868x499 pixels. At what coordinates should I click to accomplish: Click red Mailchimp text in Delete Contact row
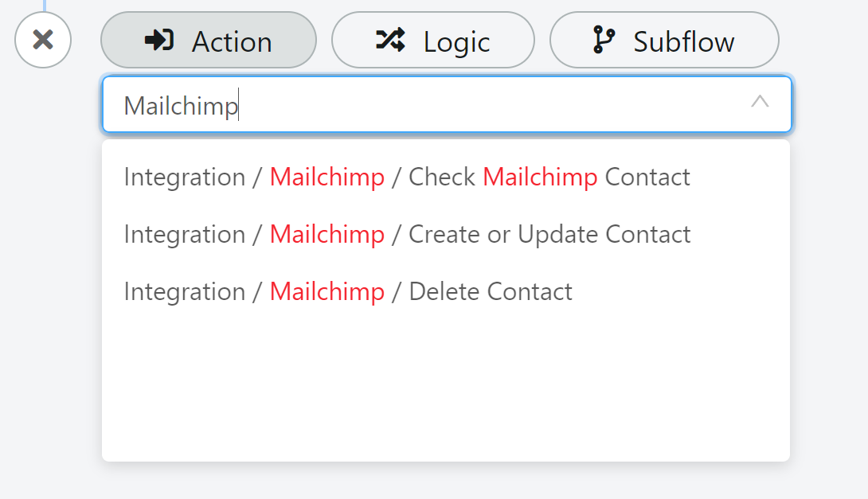click(x=327, y=291)
